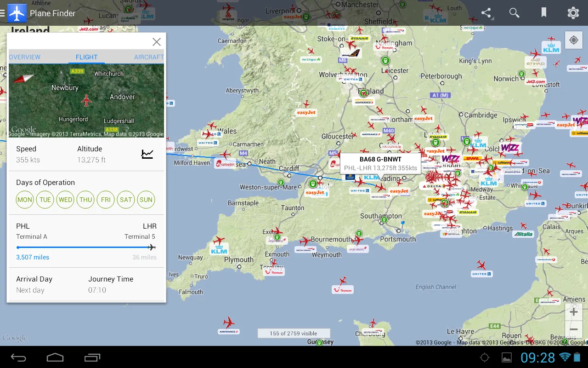Select the FLIGHT tab
The image size is (588, 368).
[86, 57]
